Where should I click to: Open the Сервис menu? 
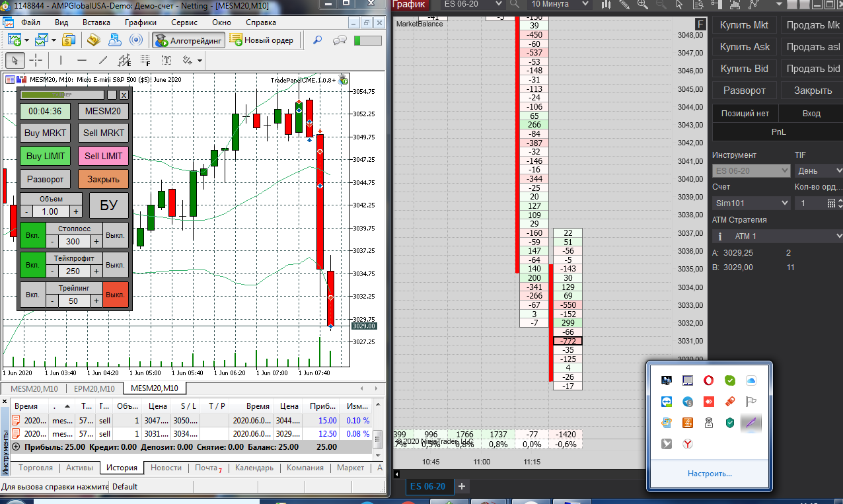click(184, 22)
